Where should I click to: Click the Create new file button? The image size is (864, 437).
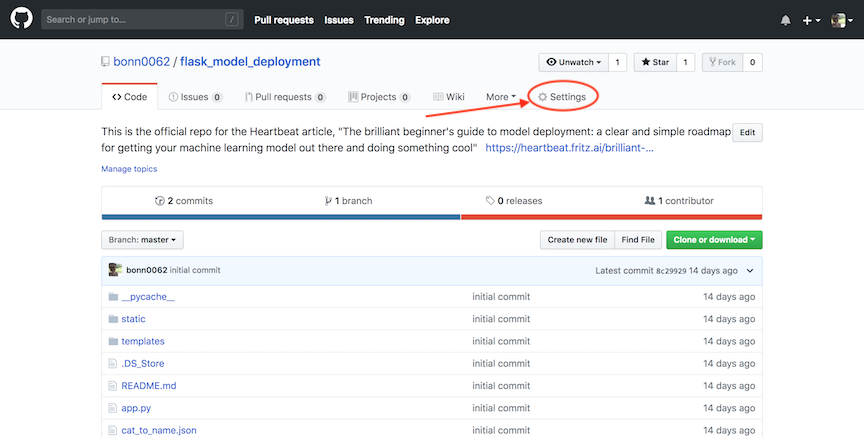tap(577, 240)
